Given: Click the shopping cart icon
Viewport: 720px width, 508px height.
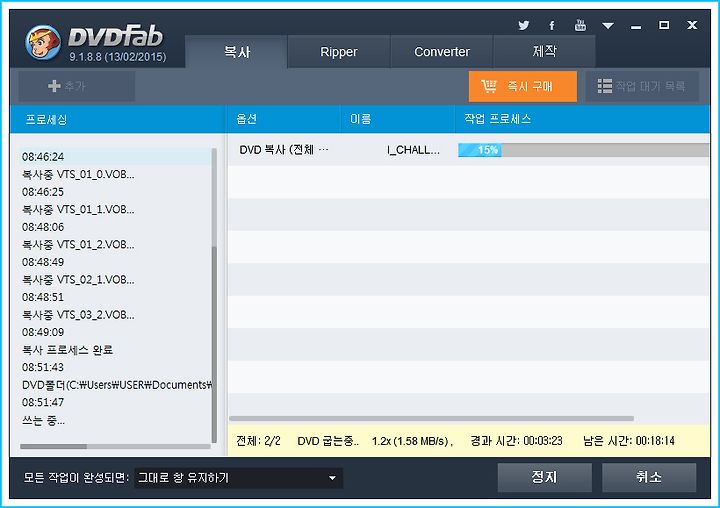Looking at the screenshot, I should (489, 86).
